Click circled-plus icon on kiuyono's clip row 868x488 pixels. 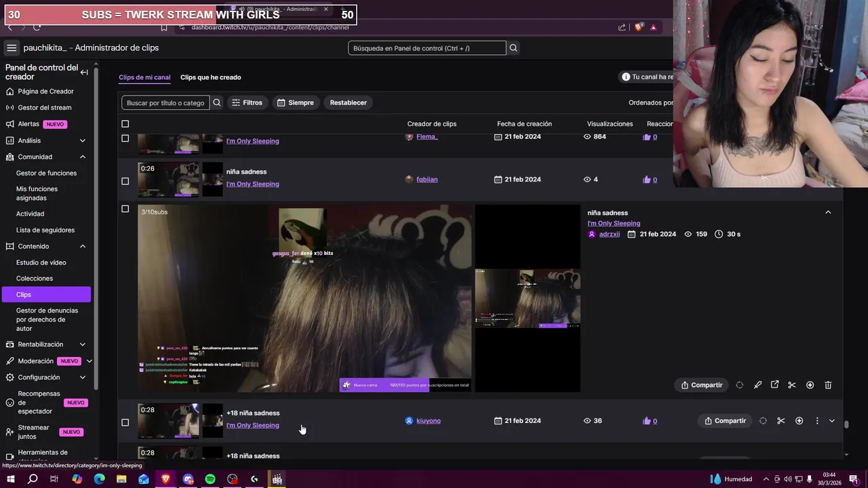point(799,421)
